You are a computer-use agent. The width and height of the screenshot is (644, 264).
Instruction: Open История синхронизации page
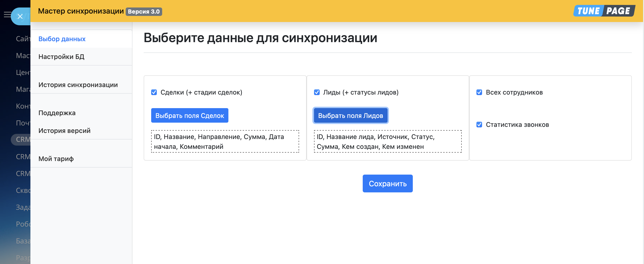(x=78, y=85)
